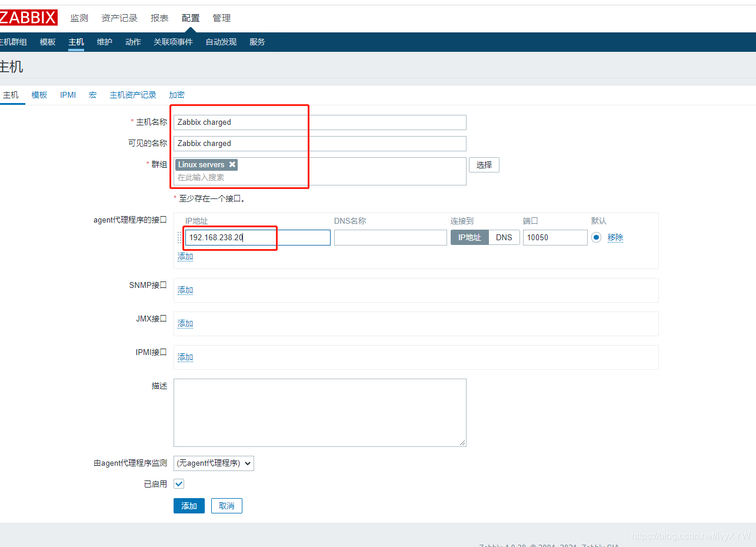Click the DNS名称 input field

tap(391, 238)
